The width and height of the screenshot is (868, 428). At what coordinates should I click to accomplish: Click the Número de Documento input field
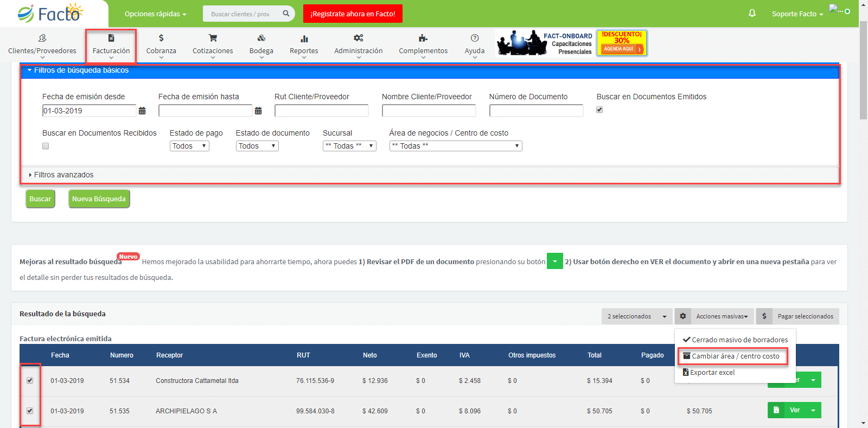(536, 111)
